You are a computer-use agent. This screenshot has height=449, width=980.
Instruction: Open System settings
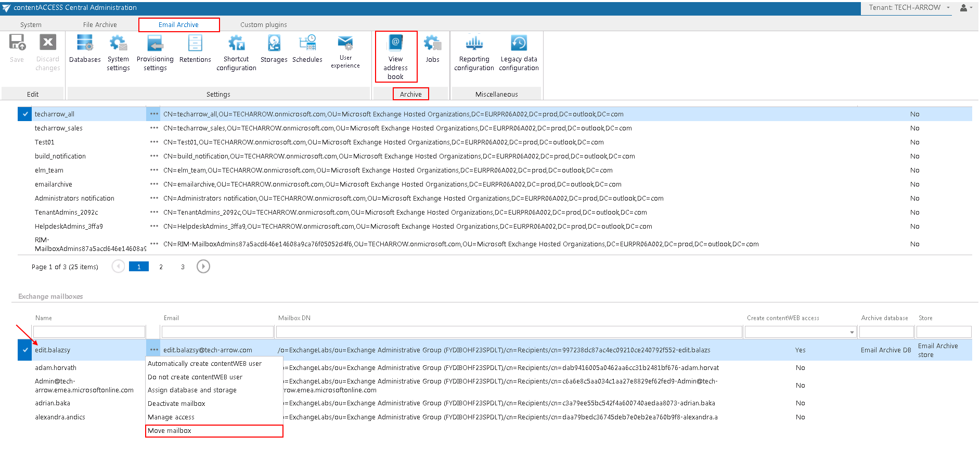[118, 52]
